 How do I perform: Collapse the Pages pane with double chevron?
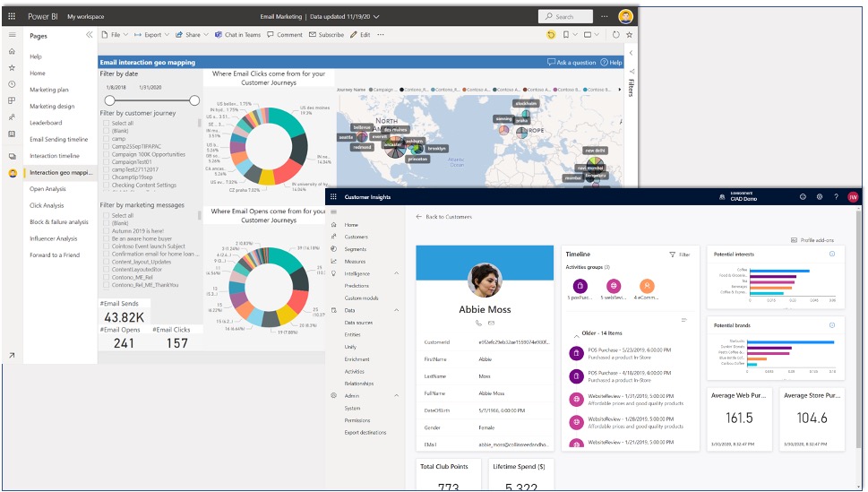(x=89, y=35)
